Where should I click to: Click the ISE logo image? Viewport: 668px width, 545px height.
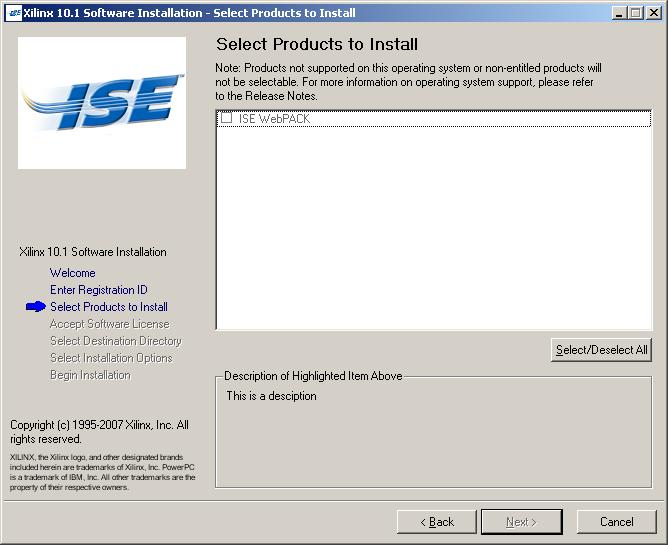(102, 103)
